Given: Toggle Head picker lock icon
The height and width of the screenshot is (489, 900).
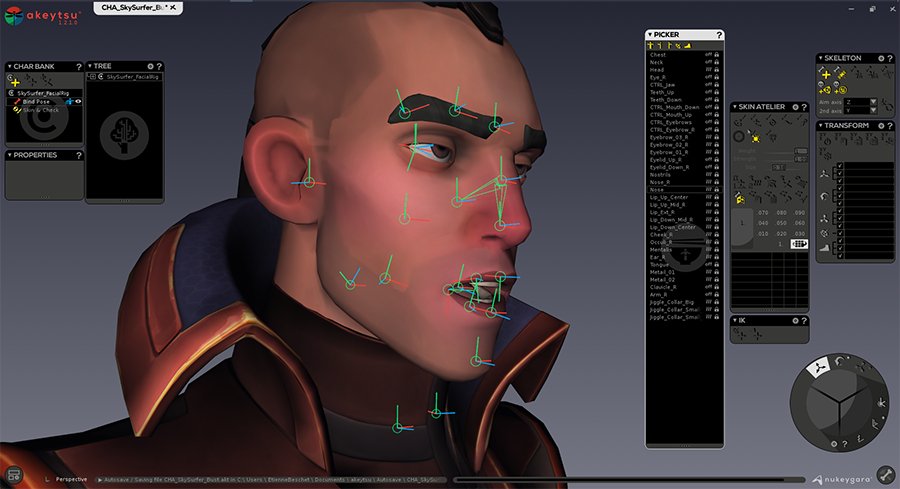Looking at the screenshot, I should coord(716,69).
